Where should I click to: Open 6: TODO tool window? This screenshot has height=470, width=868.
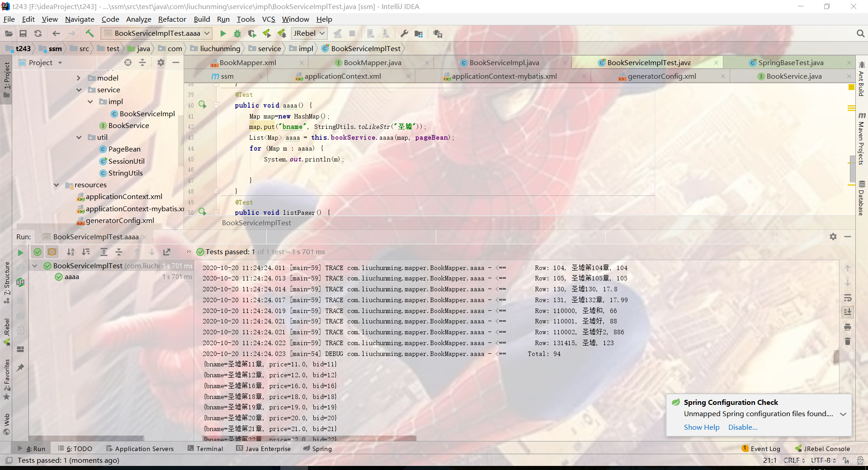tap(75, 449)
